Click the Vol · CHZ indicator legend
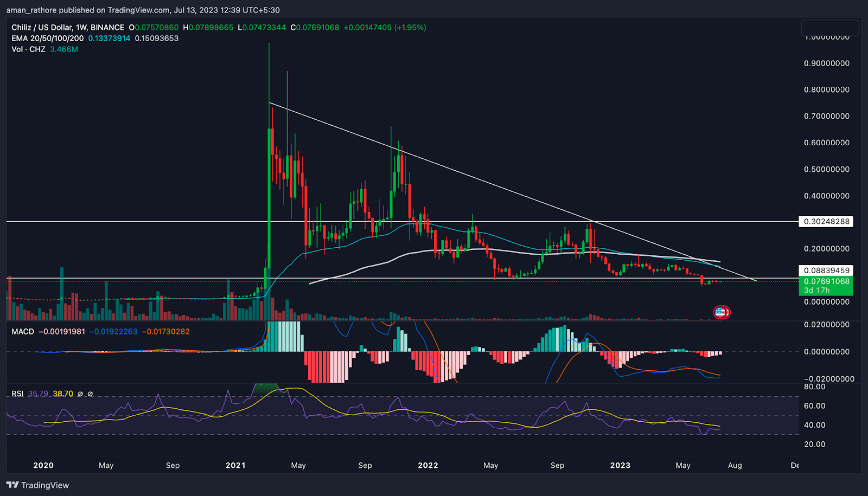868x496 pixels. pos(29,49)
